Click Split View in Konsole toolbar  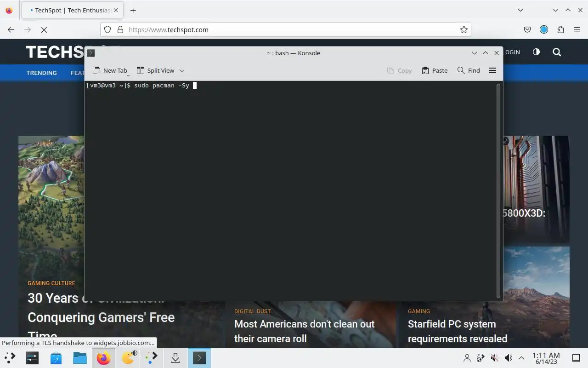click(x=156, y=70)
